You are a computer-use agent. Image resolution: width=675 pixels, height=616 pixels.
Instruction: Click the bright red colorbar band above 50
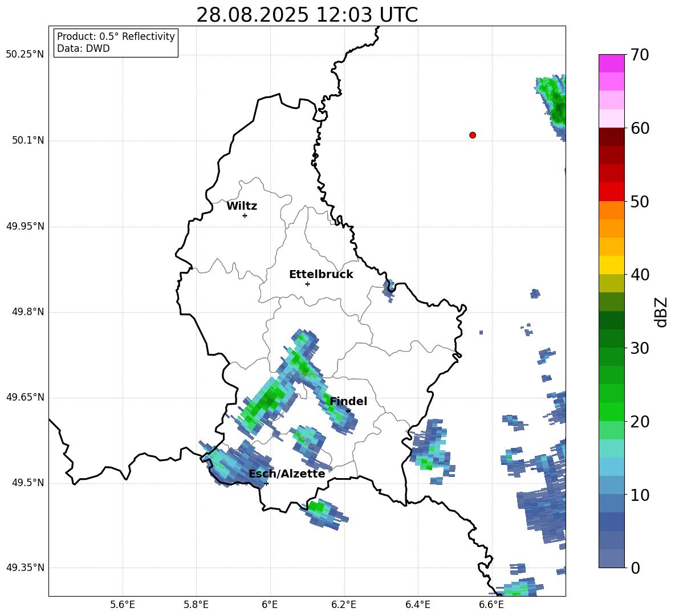click(611, 192)
